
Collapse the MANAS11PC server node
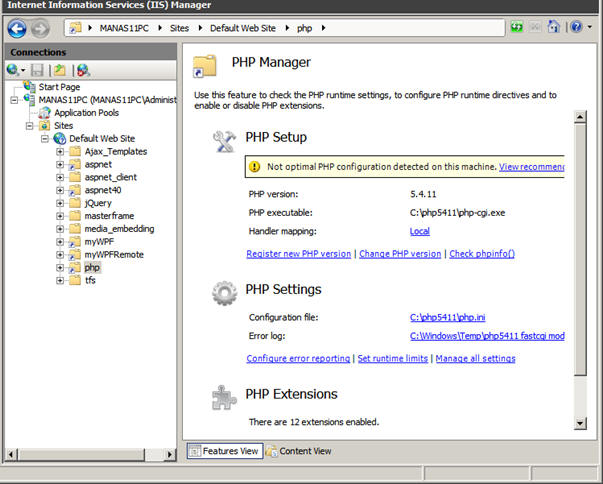14,100
